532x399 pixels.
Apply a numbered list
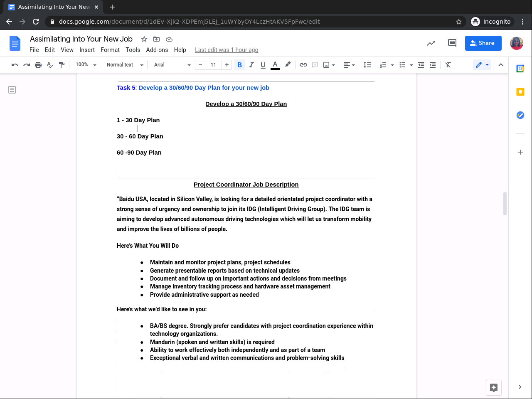(383, 65)
